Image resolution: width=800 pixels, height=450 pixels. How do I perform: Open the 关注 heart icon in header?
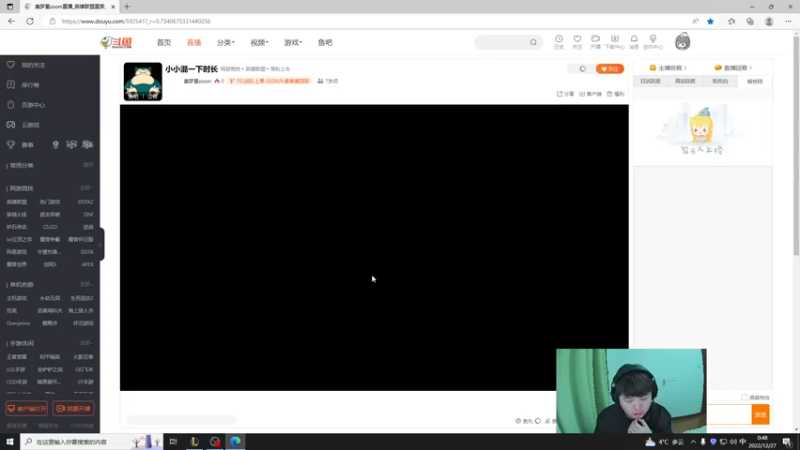pyautogui.click(x=577, y=42)
